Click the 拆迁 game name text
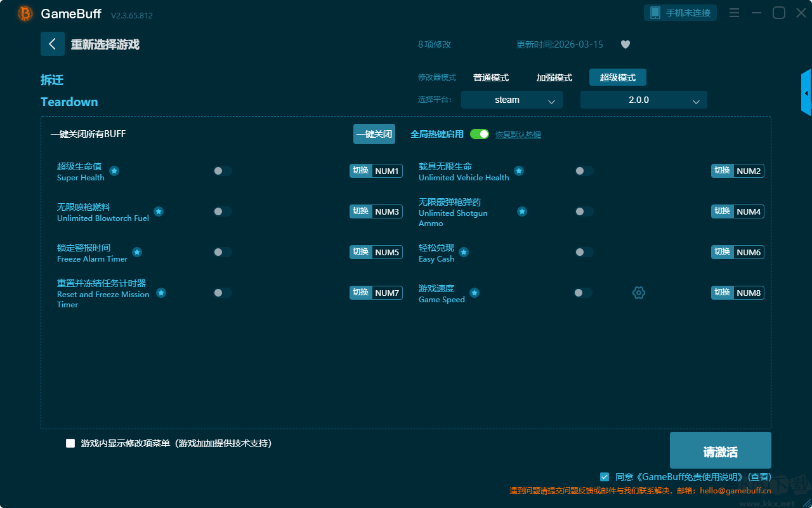The width and height of the screenshot is (812, 508). [52, 80]
